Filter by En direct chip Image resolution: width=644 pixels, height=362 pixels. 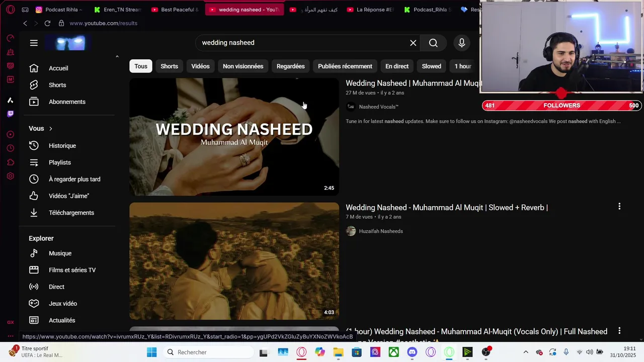[397, 66]
